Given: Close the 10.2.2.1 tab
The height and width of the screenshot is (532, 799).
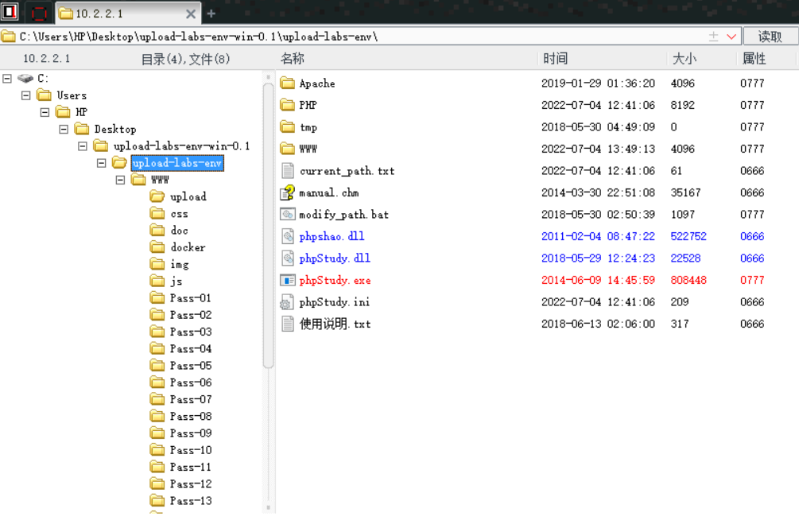Looking at the screenshot, I should (x=191, y=14).
